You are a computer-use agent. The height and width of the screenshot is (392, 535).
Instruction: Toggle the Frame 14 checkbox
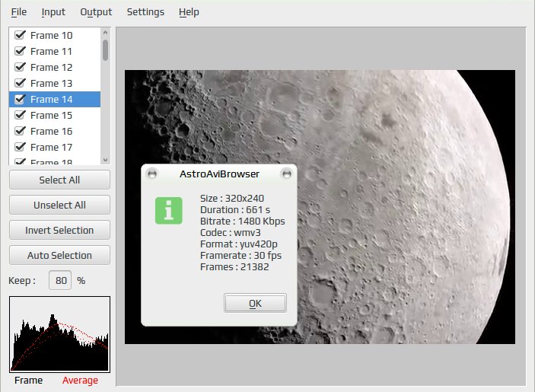click(20, 99)
